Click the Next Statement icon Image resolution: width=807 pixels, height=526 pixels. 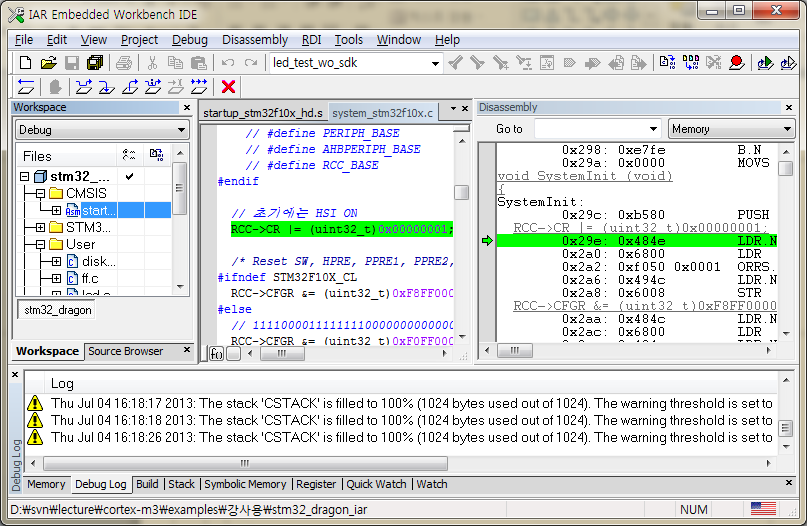(153, 86)
